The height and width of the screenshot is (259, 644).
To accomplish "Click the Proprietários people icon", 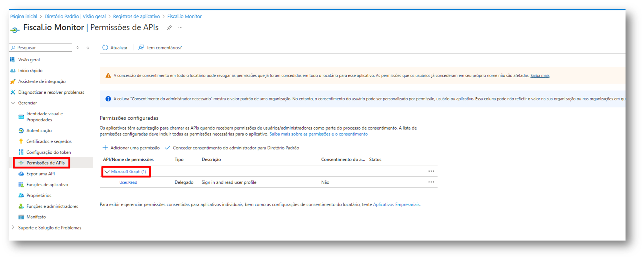I will click(x=21, y=195).
